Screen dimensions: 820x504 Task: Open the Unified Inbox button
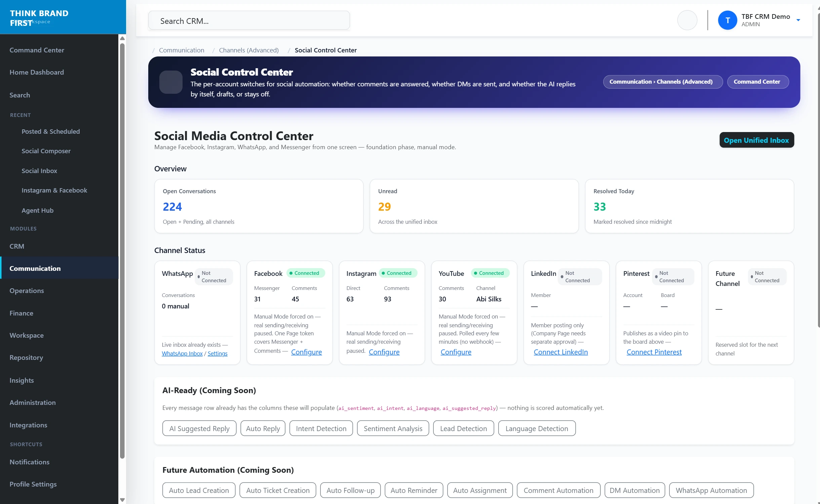(x=756, y=140)
